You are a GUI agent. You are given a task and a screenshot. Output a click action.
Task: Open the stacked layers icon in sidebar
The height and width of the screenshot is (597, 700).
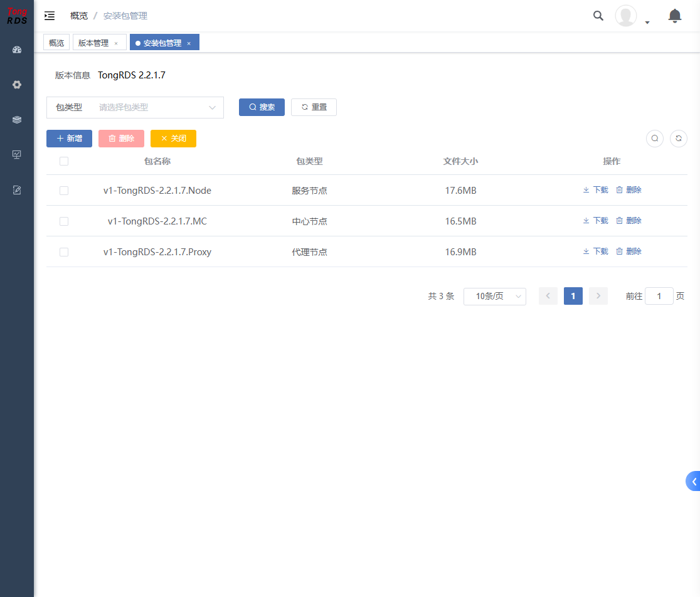17,120
